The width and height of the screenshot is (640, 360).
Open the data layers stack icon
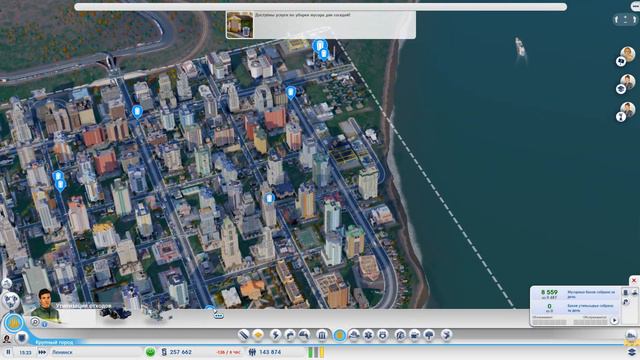(x=632, y=351)
